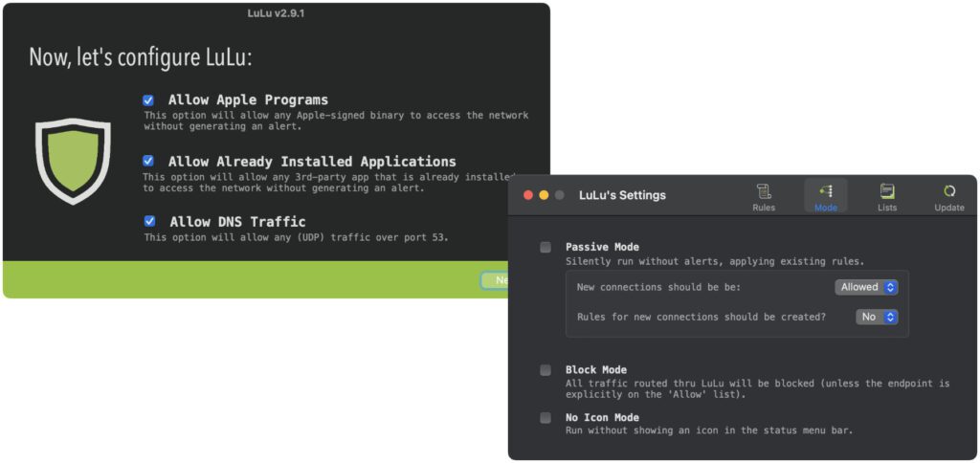The width and height of the screenshot is (980, 463).
Task: Uncheck Allow Apple Programs
Action: [x=148, y=99]
